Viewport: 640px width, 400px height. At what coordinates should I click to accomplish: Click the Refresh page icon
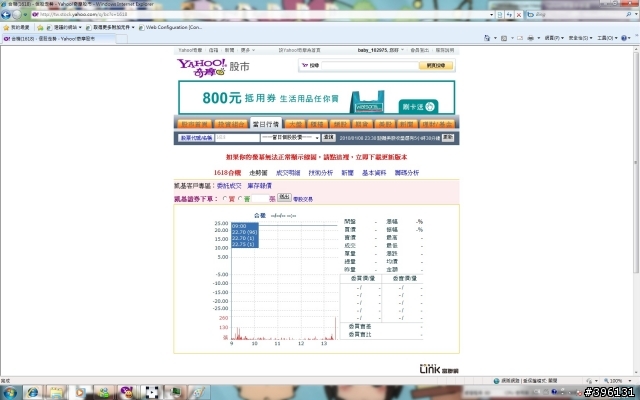click(509, 15)
